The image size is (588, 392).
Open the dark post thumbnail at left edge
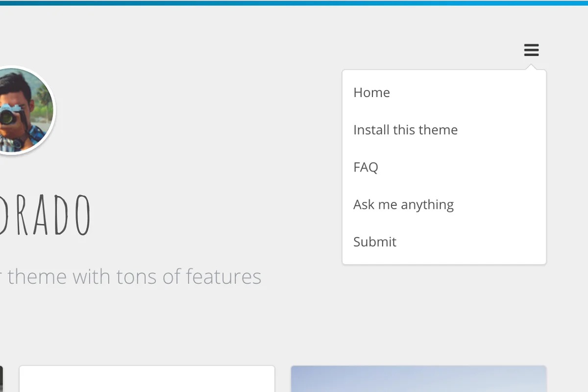1,379
